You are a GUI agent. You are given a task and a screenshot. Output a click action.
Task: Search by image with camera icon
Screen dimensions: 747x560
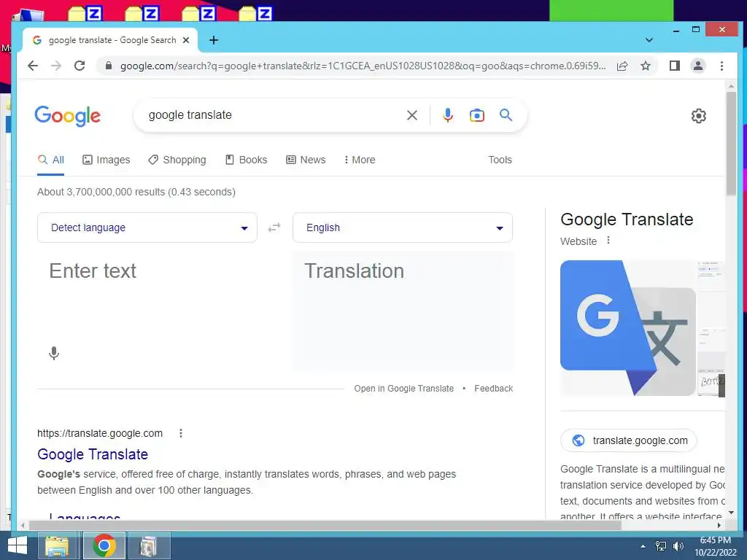(477, 115)
